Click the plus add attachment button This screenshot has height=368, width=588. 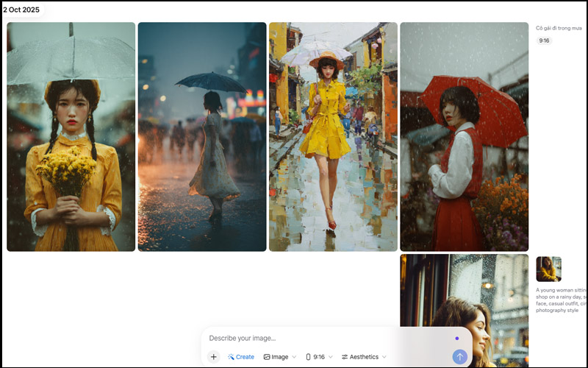pyautogui.click(x=213, y=357)
